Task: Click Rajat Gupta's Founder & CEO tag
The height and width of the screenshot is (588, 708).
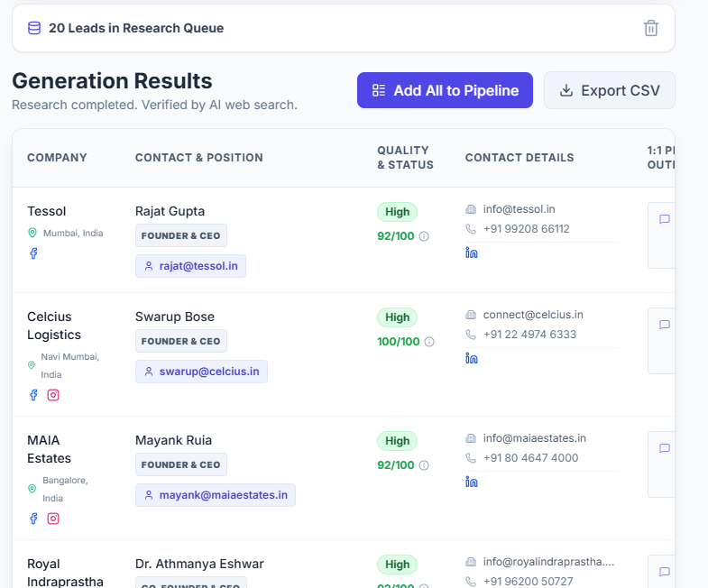Action: 181,235
